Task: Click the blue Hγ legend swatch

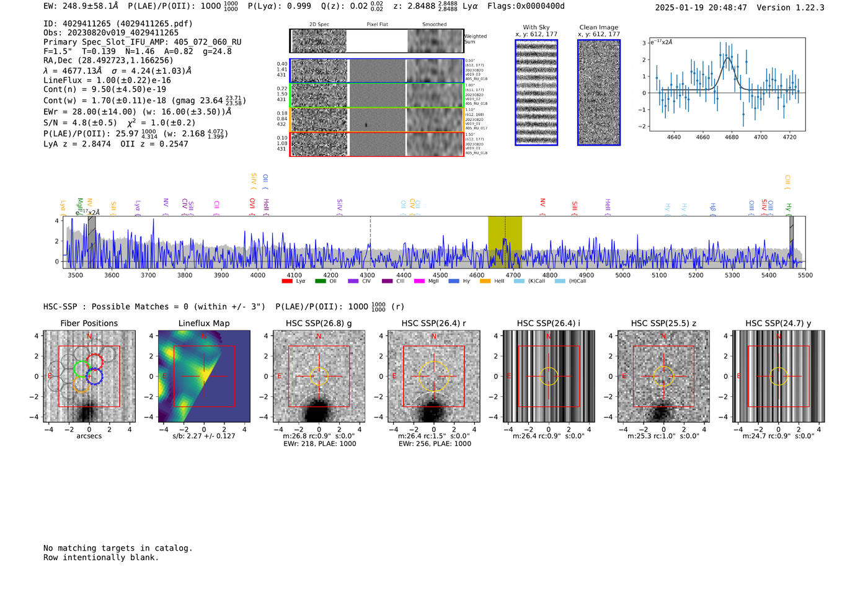Action: click(x=454, y=281)
